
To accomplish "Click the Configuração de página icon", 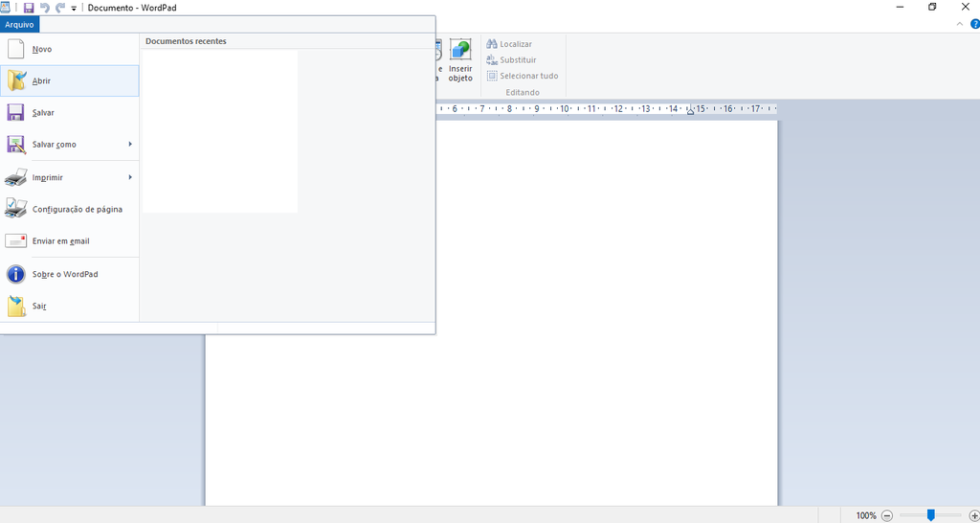I will (x=15, y=209).
